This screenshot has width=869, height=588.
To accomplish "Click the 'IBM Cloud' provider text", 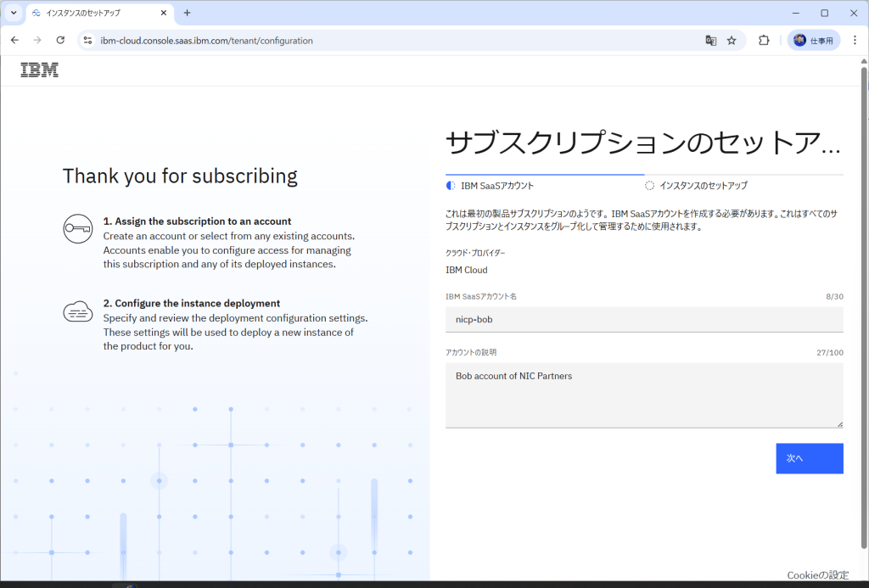I will pyautogui.click(x=467, y=270).
